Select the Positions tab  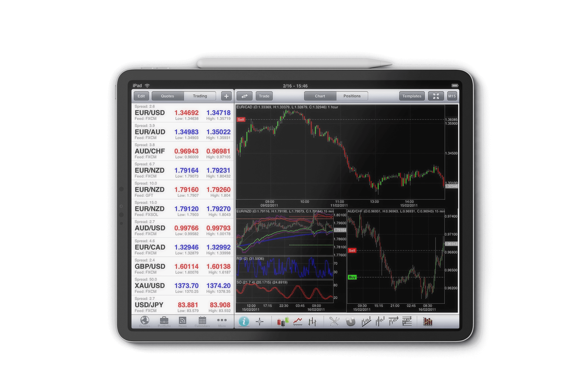352,96
